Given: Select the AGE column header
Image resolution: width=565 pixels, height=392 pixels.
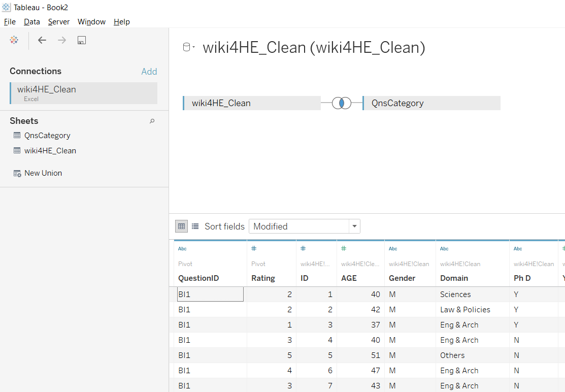Looking at the screenshot, I should point(349,278).
